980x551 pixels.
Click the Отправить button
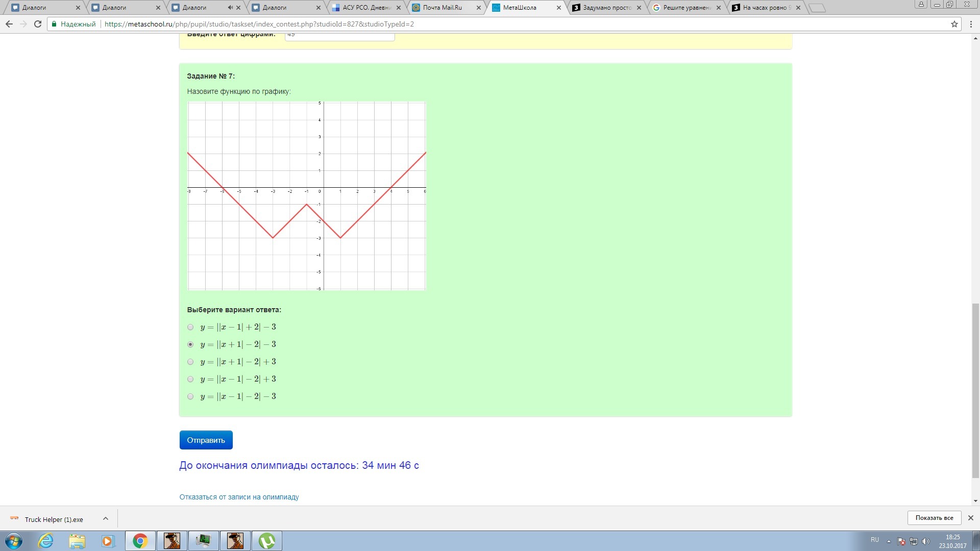[x=205, y=440]
